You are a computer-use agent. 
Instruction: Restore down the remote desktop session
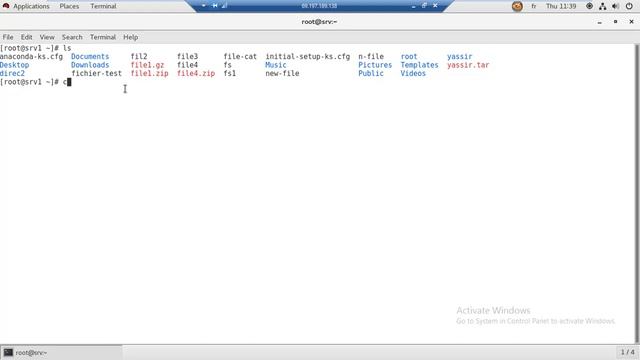tap(424, 6)
